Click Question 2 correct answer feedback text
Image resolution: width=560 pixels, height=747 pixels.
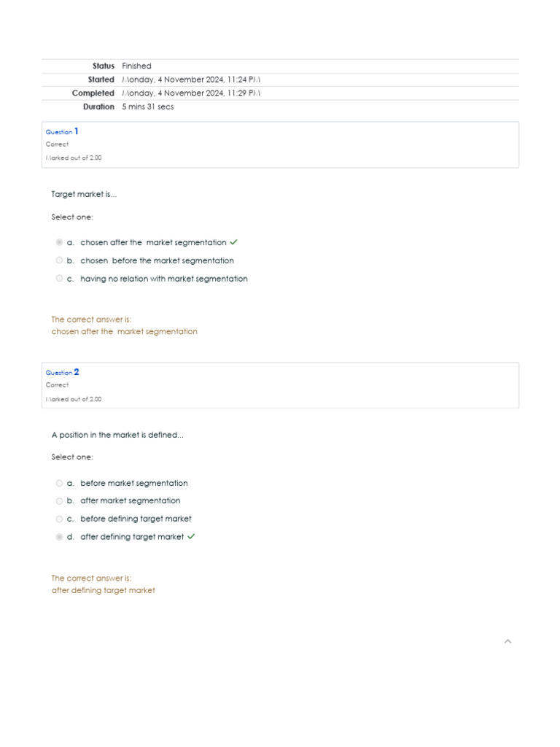(103, 590)
